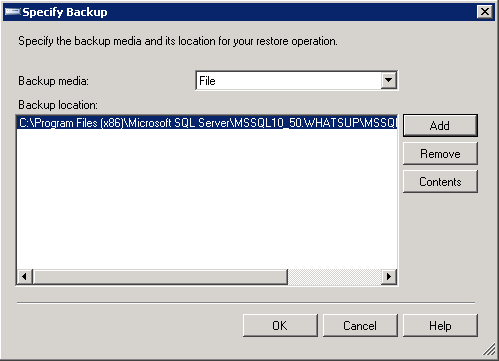
Task: Click the right arrow of horizontal scrollbar
Action: (389, 276)
